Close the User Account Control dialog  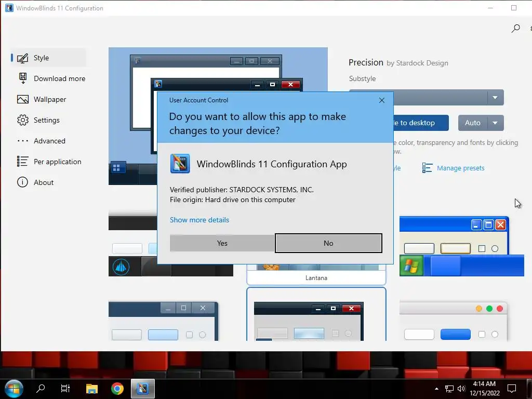[x=382, y=100]
